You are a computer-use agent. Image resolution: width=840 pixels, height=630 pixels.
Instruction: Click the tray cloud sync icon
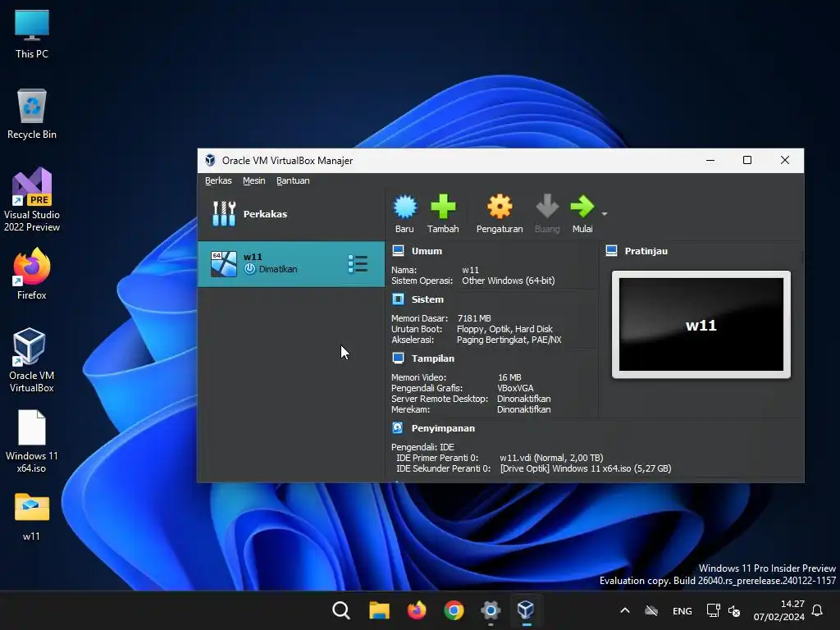pyautogui.click(x=651, y=610)
